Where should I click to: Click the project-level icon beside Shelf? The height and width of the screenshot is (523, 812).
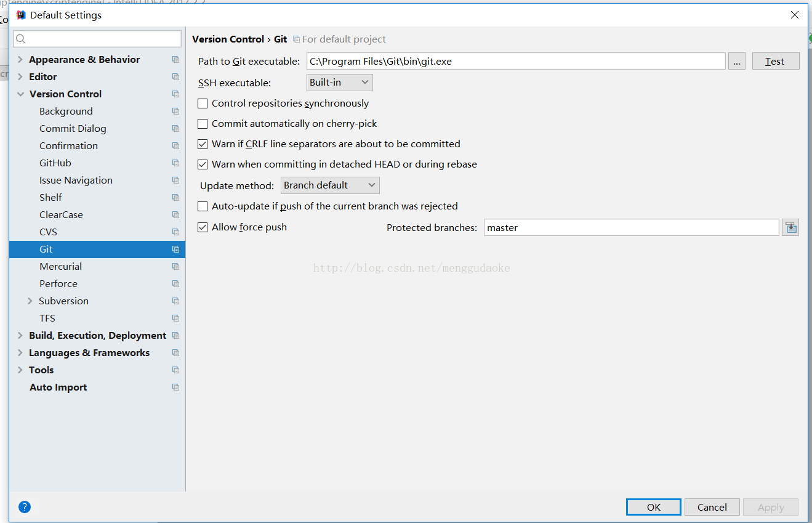pyautogui.click(x=175, y=198)
